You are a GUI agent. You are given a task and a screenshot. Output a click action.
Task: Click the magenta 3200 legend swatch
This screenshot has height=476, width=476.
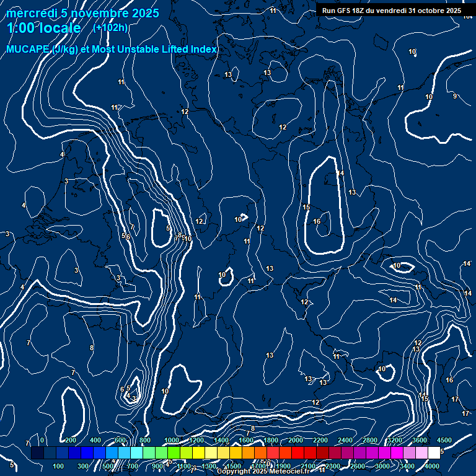[x=384, y=453]
